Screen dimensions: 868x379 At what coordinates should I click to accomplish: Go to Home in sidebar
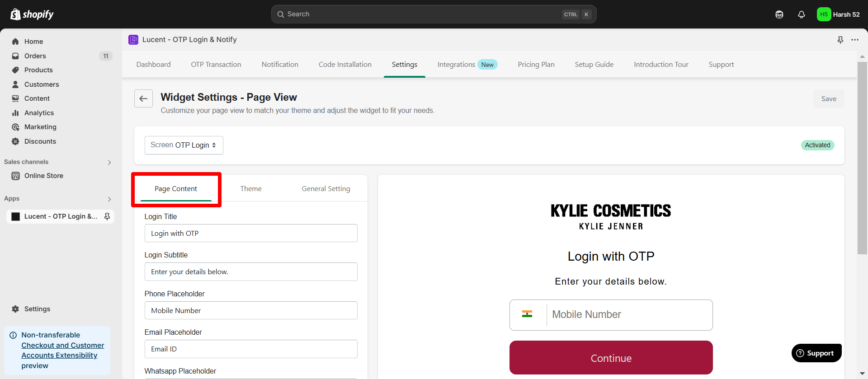pos(34,42)
